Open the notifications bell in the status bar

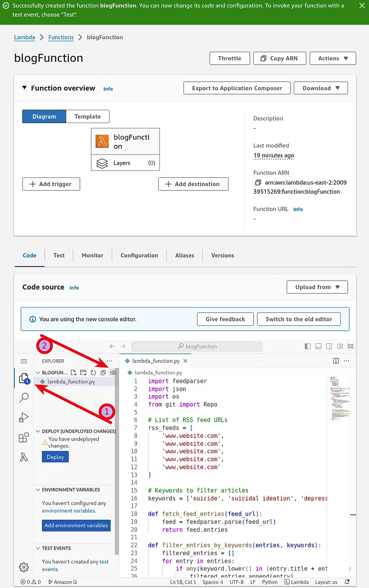click(347, 582)
